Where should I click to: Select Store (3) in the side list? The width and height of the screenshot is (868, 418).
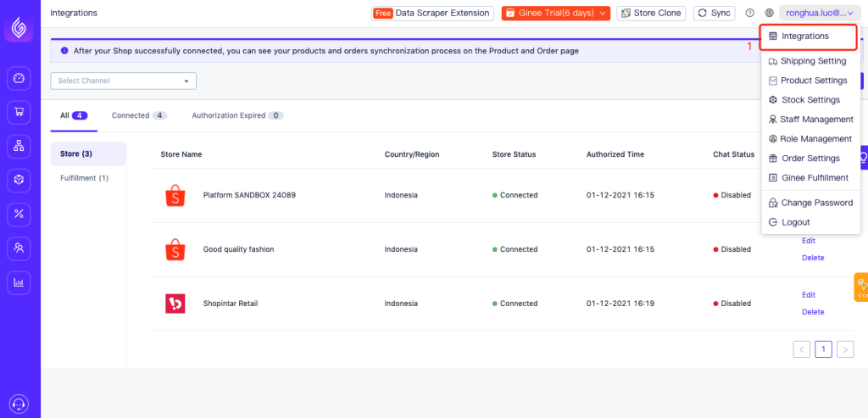tap(88, 154)
